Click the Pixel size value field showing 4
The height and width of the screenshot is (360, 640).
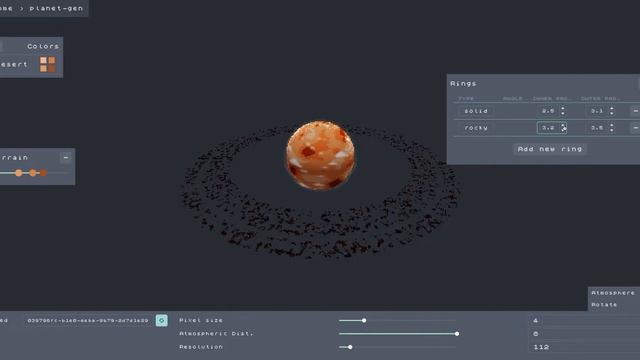(x=584, y=320)
